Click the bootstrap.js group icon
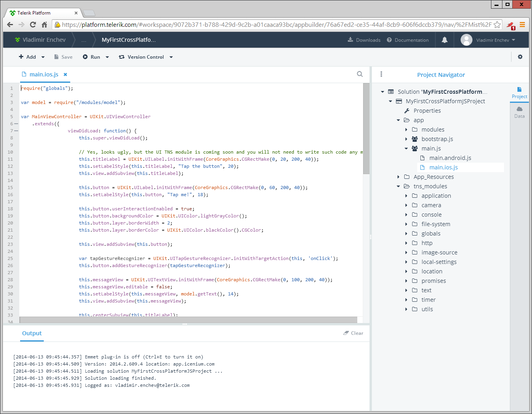 pyautogui.click(x=415, y=139)
